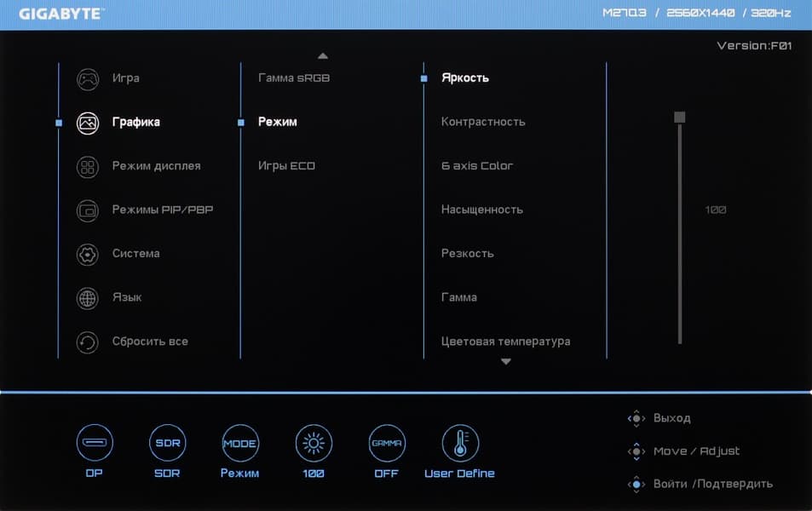Viewport: 812px width, 511px height.
Task: Click the vertical brightness slider track
Action: 679,233
